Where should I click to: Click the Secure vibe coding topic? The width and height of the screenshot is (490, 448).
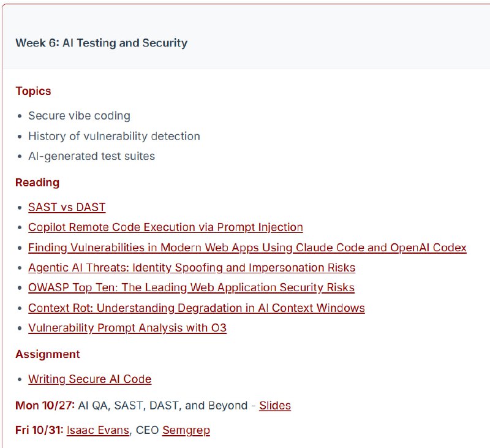tap(79, 116)
